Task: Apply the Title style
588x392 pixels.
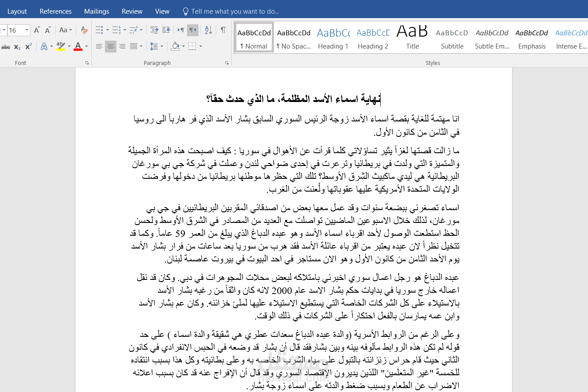Action: (x=412, y=38)
